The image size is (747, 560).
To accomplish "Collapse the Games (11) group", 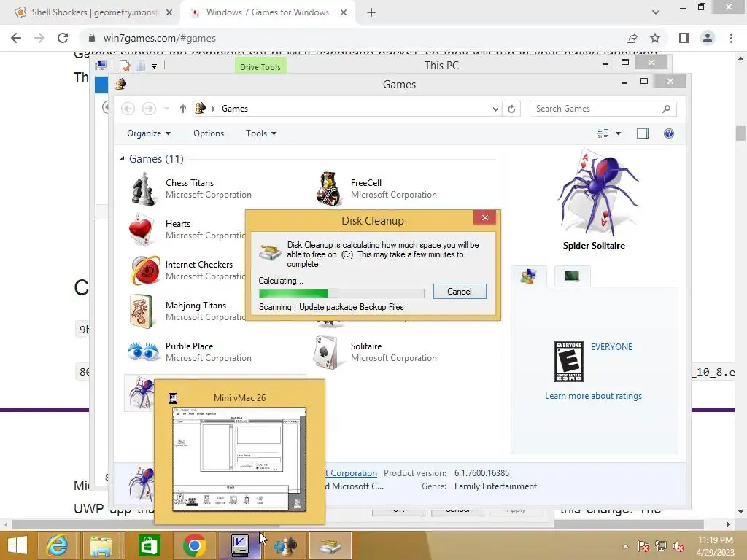I will point(122,158).
